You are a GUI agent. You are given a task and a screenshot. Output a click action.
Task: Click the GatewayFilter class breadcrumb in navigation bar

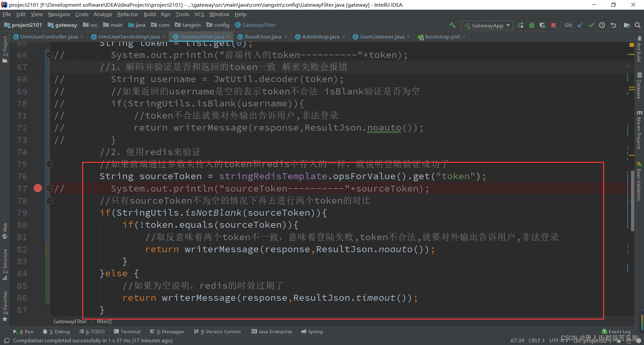(256, 25)
